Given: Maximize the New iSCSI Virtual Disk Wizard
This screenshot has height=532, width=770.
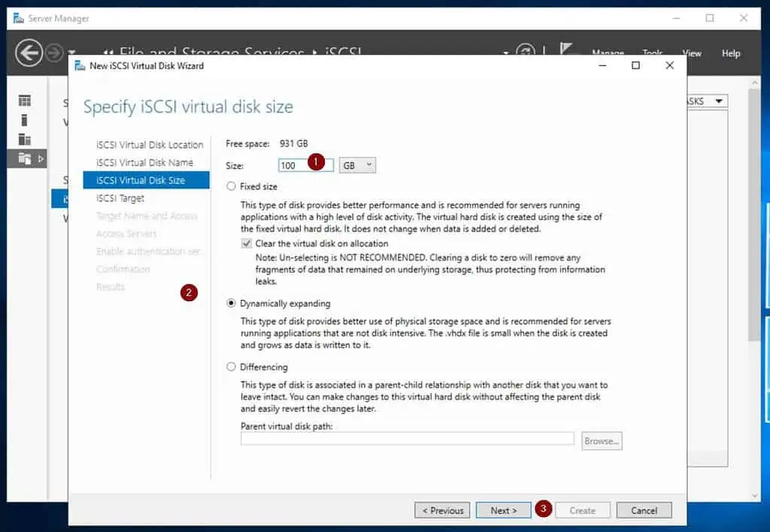Looking at the screenshot, I should [x=635, y=65].
